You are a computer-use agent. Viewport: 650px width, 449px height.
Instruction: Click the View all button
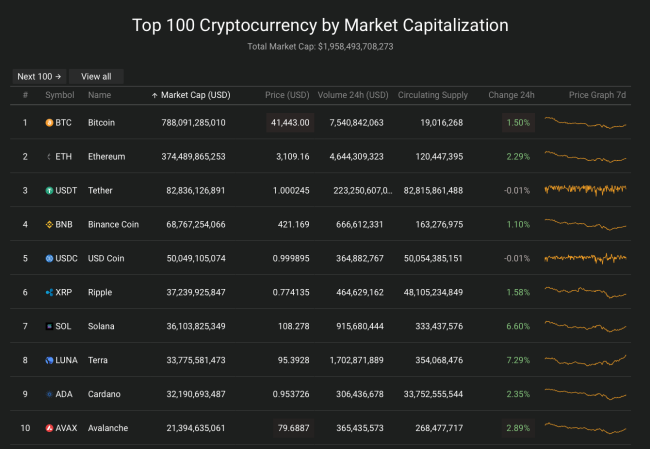click(96, 77)
